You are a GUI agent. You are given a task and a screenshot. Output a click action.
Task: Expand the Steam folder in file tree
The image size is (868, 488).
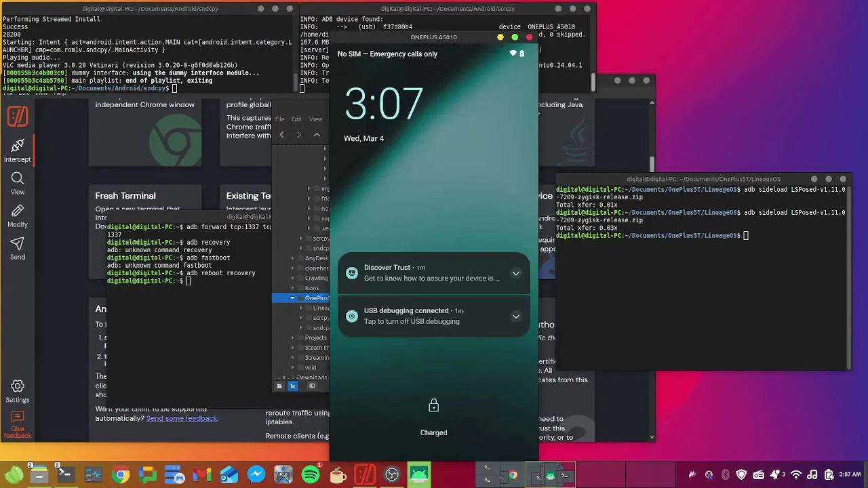(x=293, y=348)
